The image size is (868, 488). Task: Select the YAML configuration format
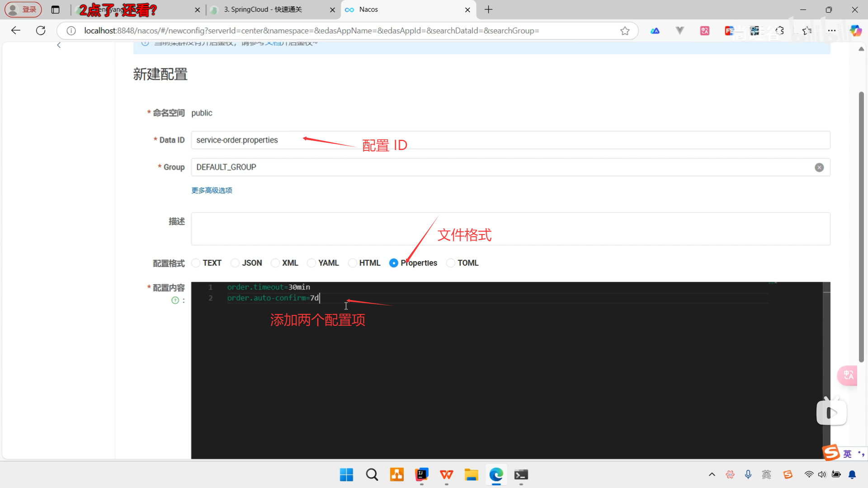pos(311,263)
